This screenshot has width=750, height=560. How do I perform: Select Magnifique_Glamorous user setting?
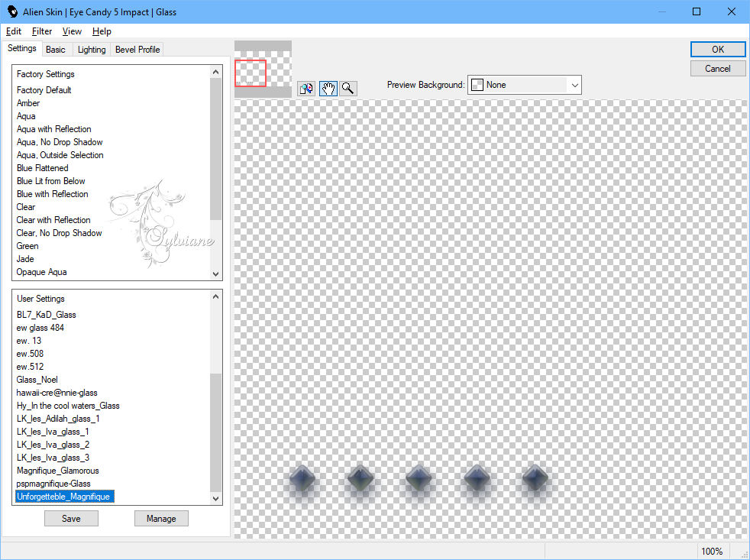click(x=57, y=470)
